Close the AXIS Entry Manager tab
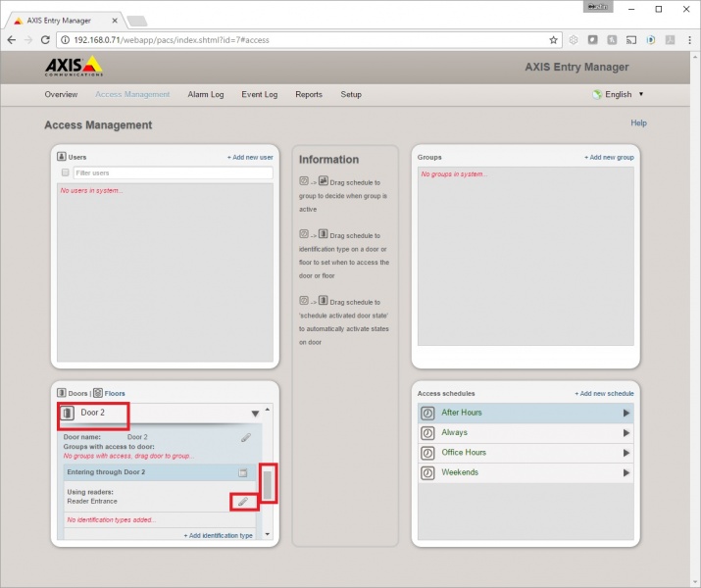The width and height of the screenshot is (701, 588). [x=115, y=21]
